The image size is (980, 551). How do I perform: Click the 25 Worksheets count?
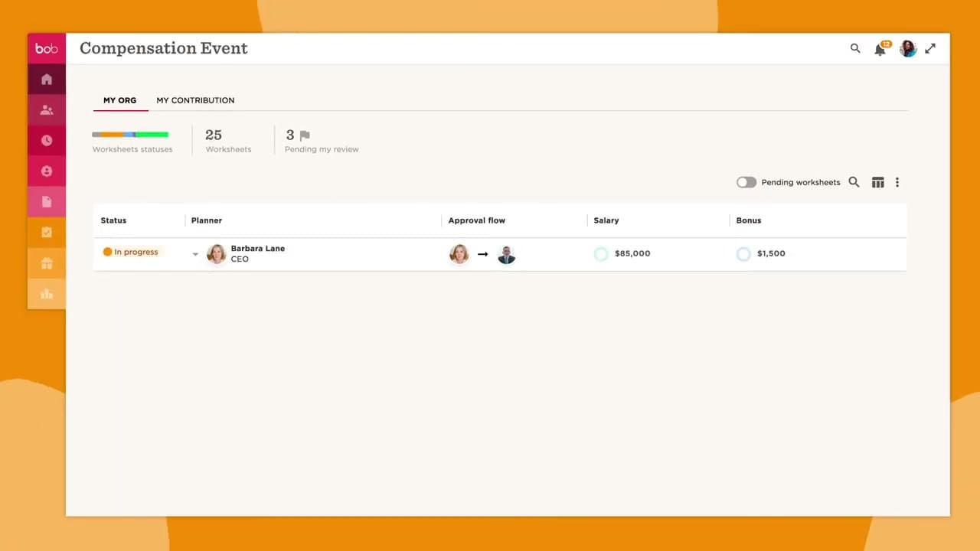(x=214, y=135)
